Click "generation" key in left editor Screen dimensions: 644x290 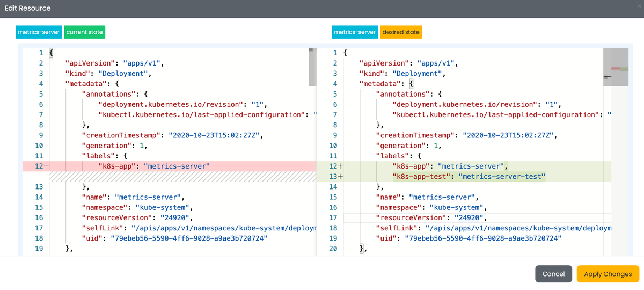[106, 146]
